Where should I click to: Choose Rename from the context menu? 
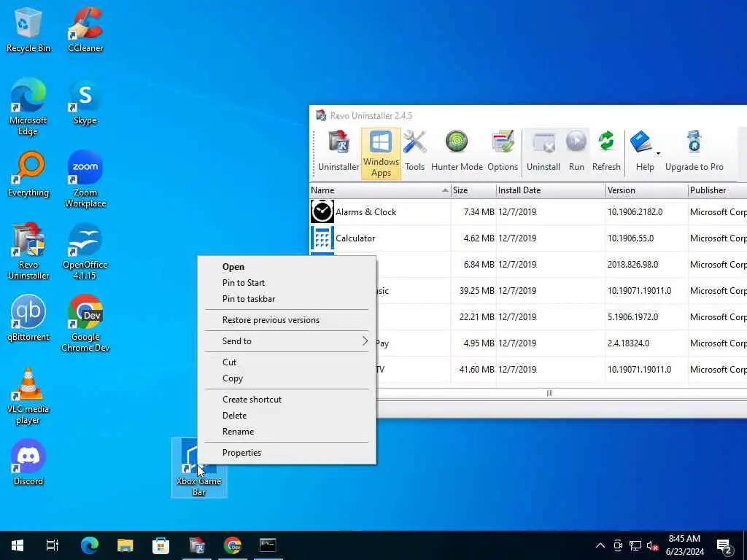tap(286, 432)
